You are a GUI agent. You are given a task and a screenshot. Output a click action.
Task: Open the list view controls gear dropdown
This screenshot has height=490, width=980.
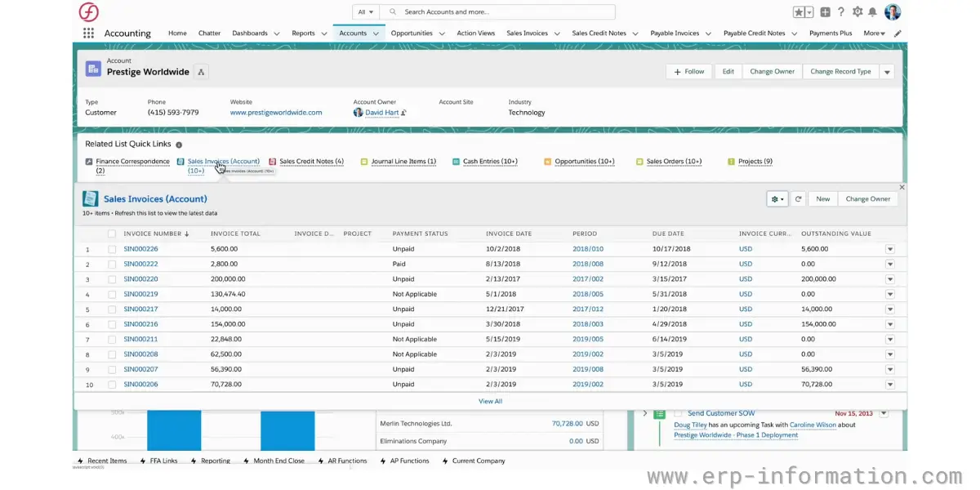pyautogui.click(x=776, y=198)
